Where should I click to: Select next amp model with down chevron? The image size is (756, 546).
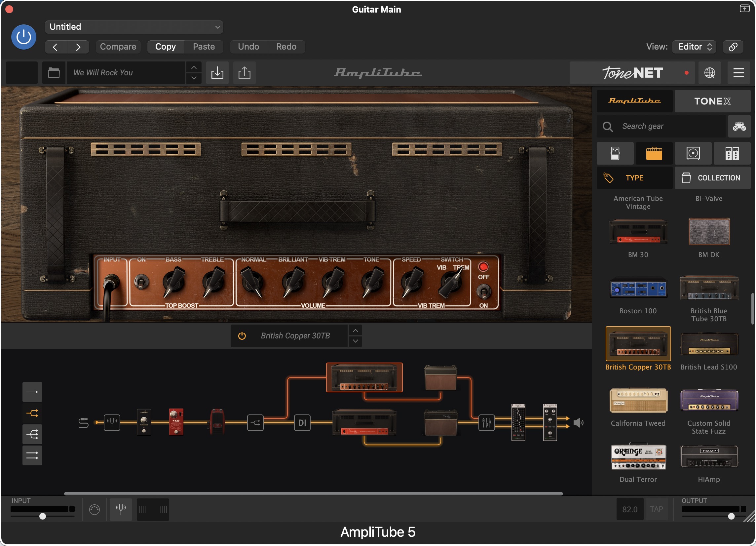point(355,341)
